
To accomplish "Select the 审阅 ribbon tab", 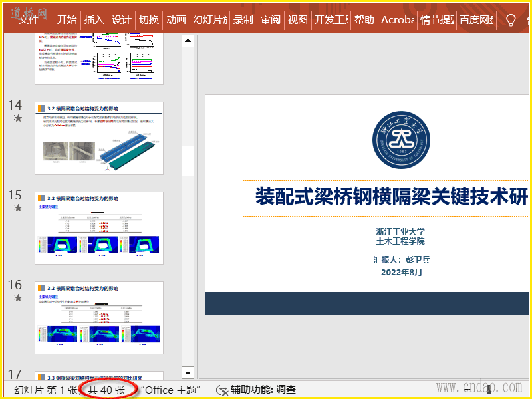I will [271, 20].
